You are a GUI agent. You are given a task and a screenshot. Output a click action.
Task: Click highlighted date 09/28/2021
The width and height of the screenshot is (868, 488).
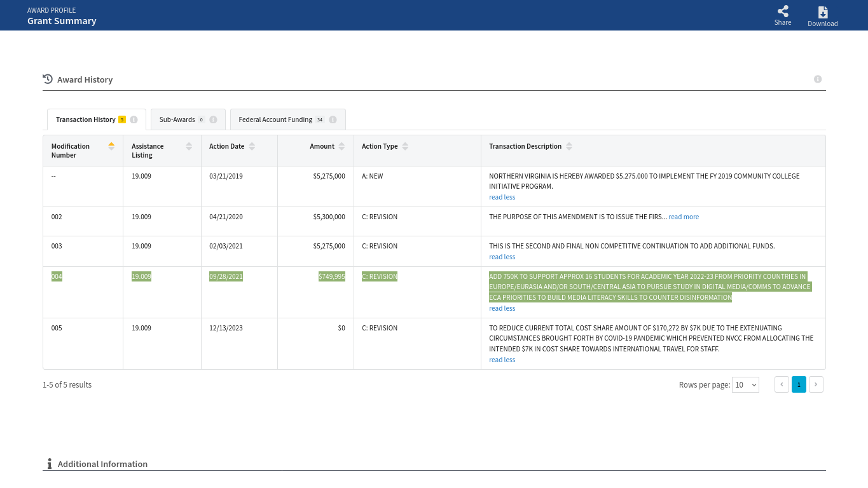click(x=226, y=276)
